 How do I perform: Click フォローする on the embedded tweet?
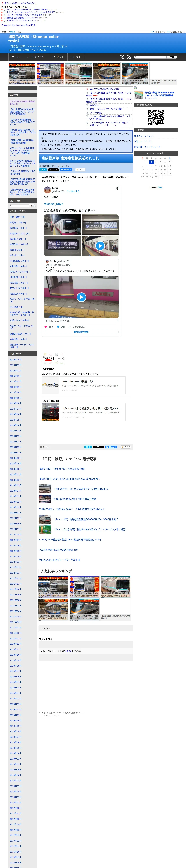tap(73, 191)
